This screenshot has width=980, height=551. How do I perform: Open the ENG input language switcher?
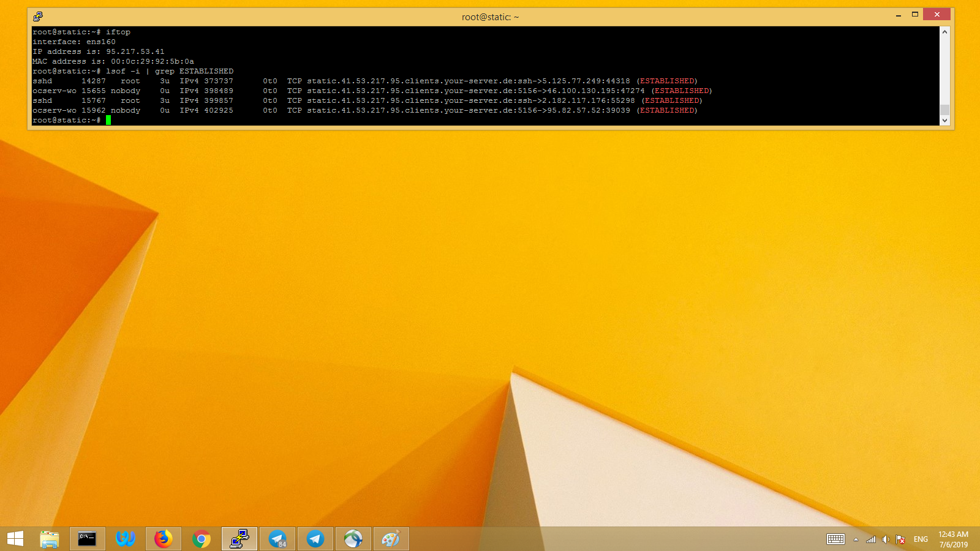click(x=921, y=539)
